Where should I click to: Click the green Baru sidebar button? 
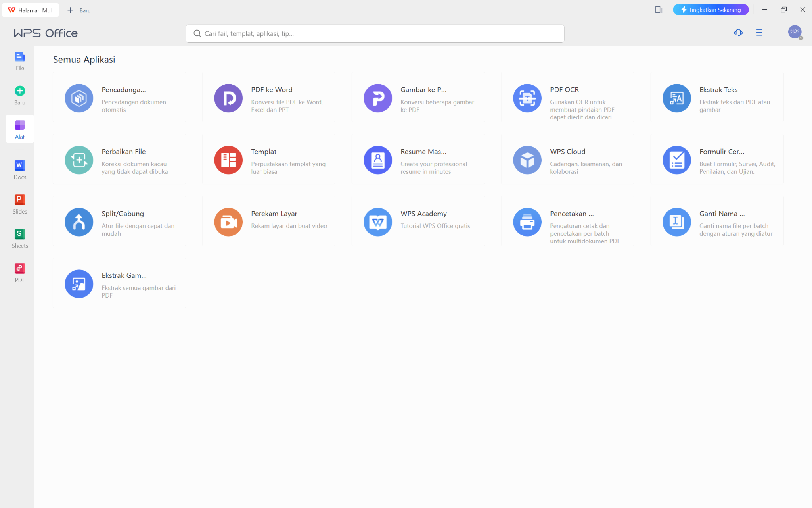[20, 95]
